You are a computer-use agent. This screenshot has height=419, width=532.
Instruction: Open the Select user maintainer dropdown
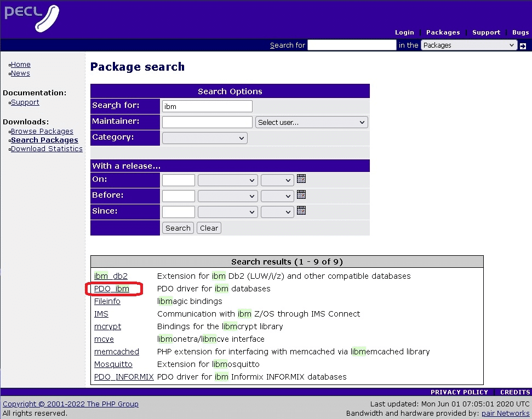click(311, 122)
